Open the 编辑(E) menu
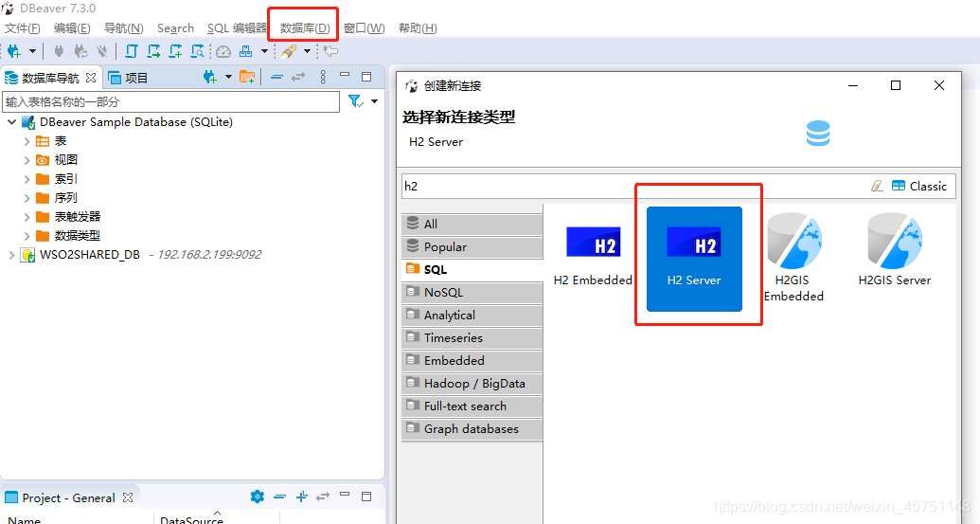The image size is (980, 524). coord(72,28)
